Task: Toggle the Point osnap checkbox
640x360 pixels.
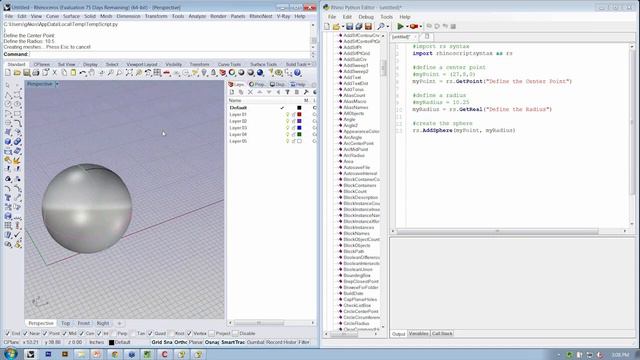Action: pyautogui.click(x=45, y=333)
